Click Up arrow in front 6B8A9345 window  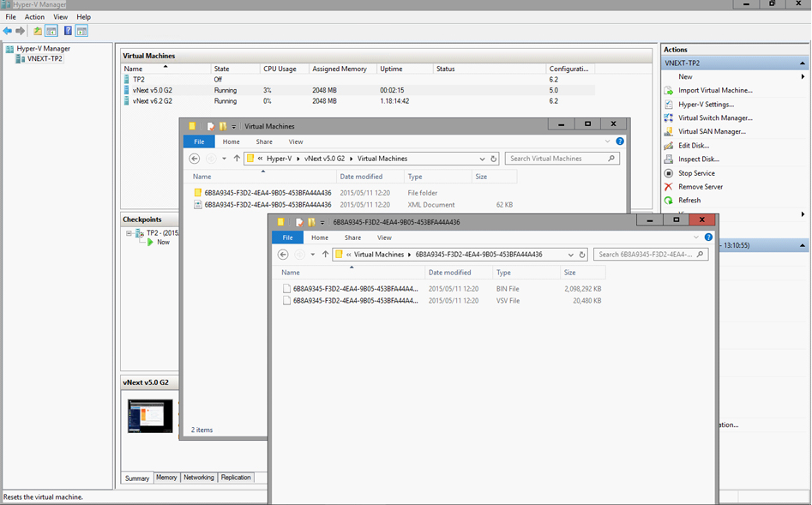(x=325, y=255)
